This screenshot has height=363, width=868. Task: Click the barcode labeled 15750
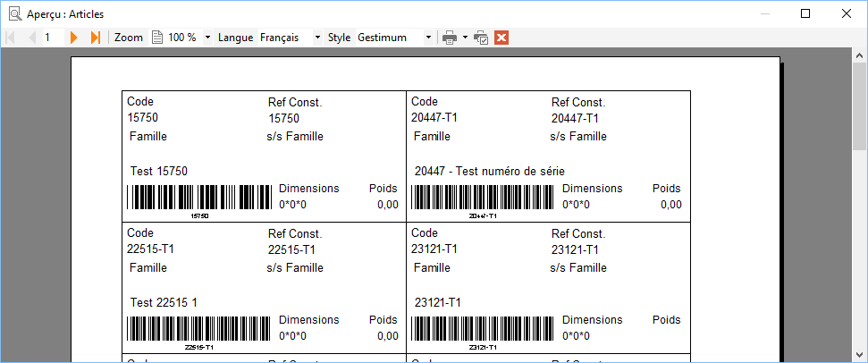coord(199,197)
